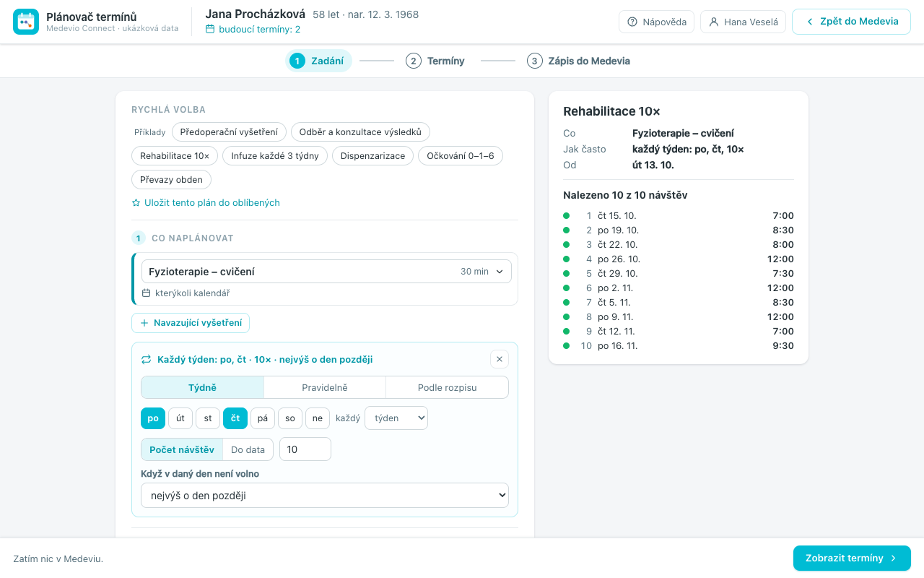The width and height of the screenshot is (924, 578).
Task: Open the týden interval dropdown
Action: pos(396,418)
